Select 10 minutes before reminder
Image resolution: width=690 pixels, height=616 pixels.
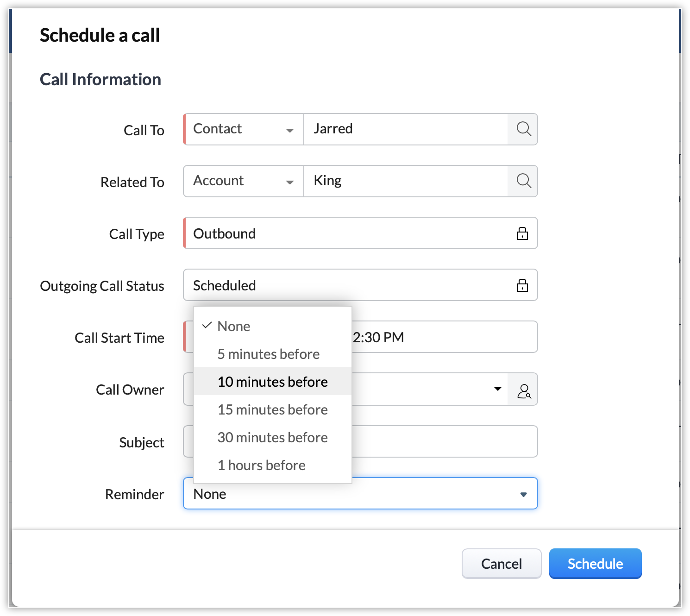click(272, 382)
